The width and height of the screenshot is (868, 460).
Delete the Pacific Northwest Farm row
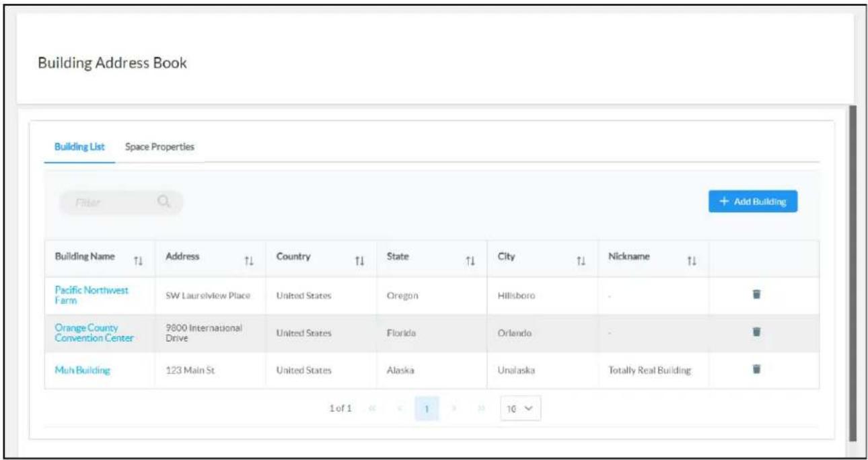pos(756,295)
